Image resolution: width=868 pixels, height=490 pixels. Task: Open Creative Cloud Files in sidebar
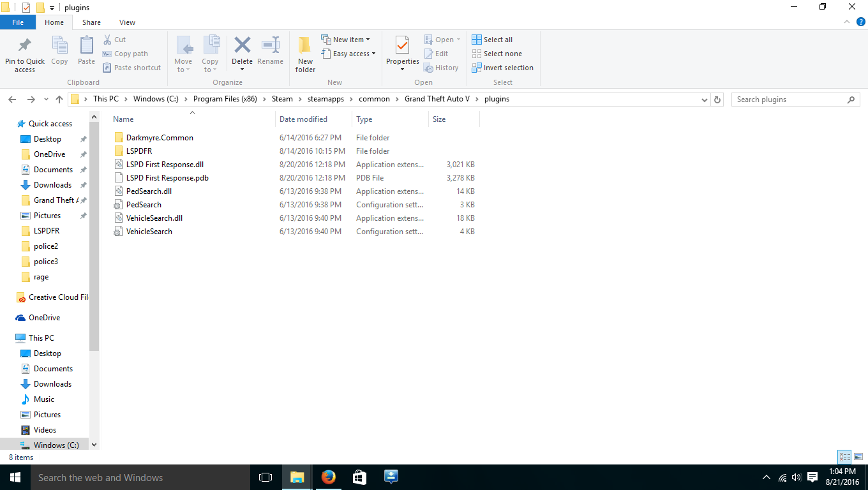pos(58,297)
